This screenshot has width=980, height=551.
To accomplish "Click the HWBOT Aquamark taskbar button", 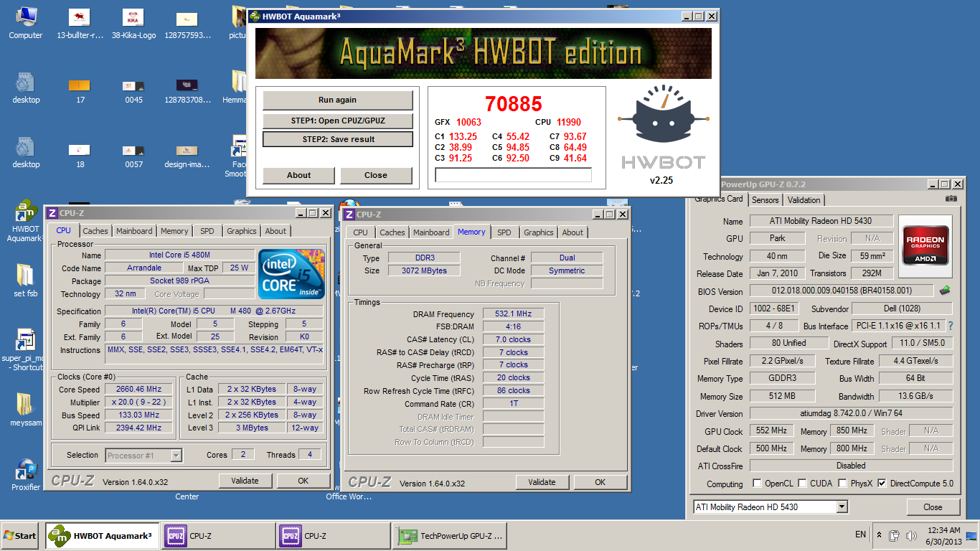I will tap(103, 536).
